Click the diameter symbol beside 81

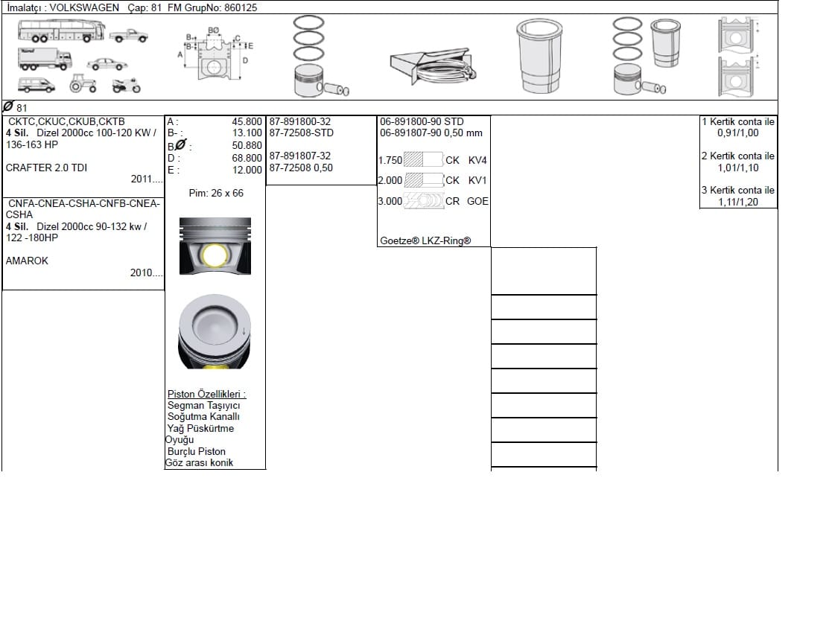(8, 106)
